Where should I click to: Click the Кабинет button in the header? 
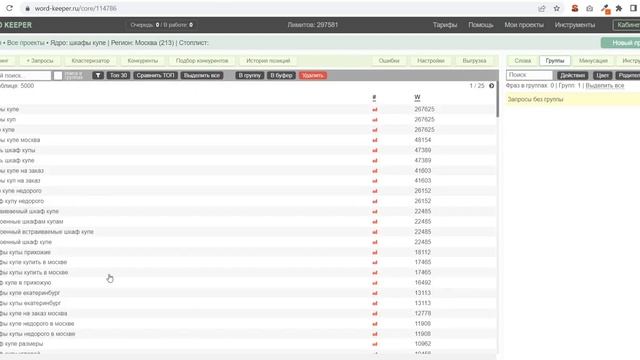(x=627, y=25)
